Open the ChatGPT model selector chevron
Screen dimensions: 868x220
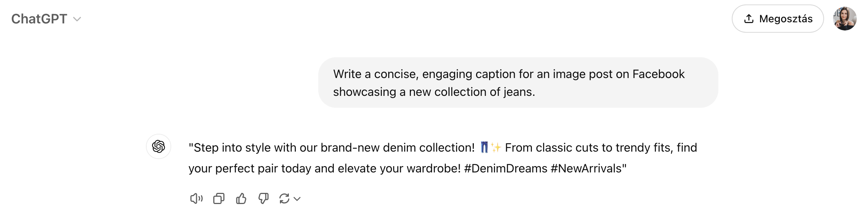pos(77,19)
